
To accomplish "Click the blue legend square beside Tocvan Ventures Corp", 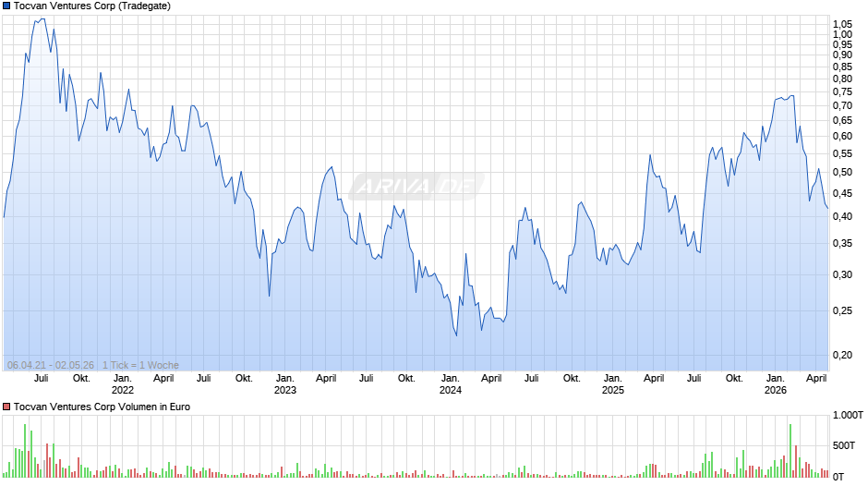I will pyautogui.click(x=6, y=6).
